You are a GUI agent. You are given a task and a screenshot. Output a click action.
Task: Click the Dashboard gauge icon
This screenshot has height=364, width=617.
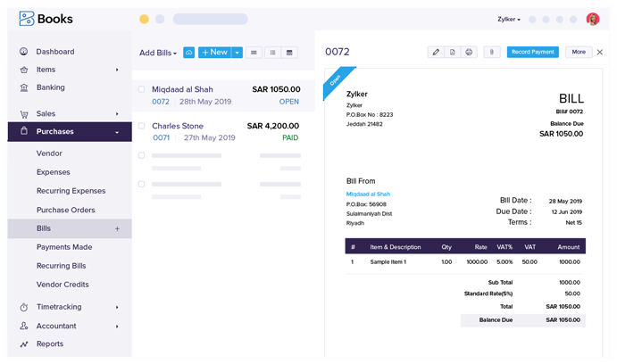pyautogui.click(x=24, y=52)
